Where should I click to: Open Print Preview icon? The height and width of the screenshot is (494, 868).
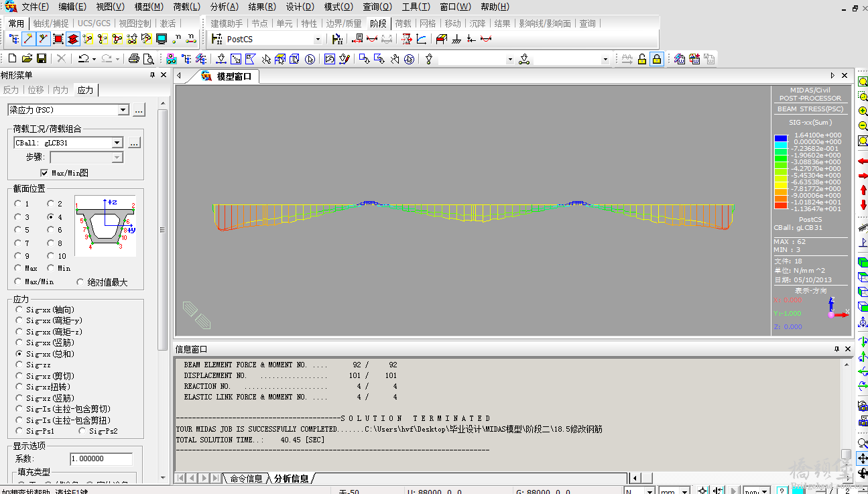click(148, 59)
